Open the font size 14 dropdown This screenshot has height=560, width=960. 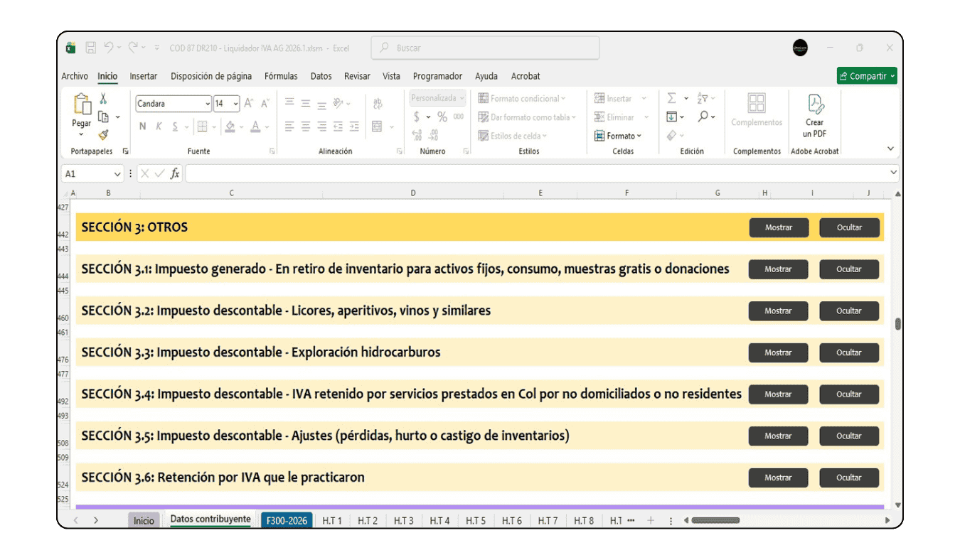(235, 104)
